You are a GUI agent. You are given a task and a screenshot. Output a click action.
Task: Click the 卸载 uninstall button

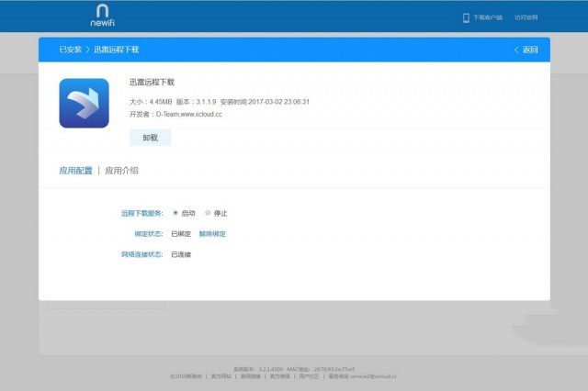[x=150, y=138]
